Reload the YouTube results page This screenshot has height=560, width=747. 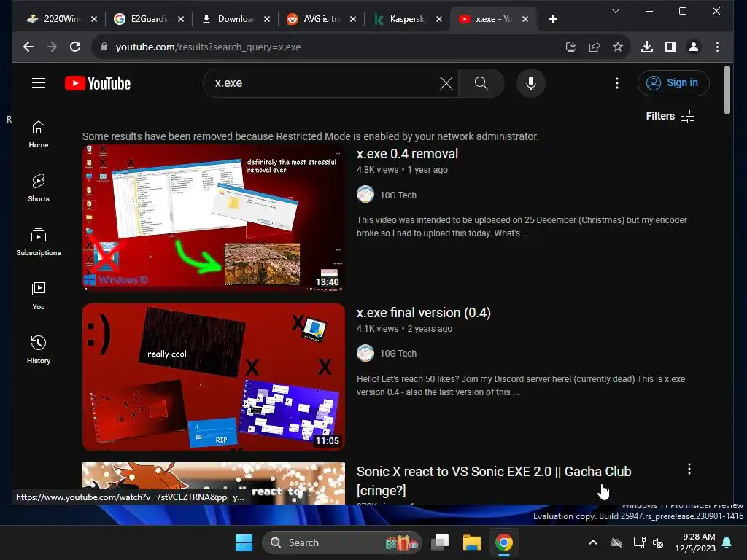pos(75,47)
